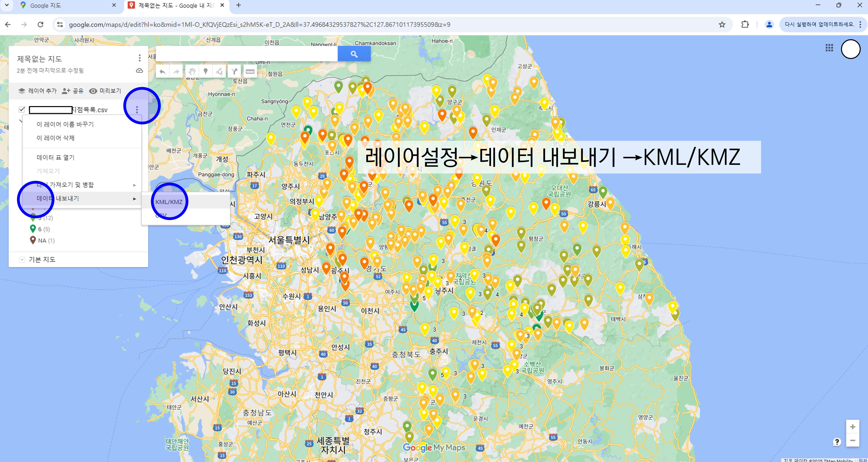Click the map search input field
This screenshot has height=462, width=868.
[x=247, y=54]
